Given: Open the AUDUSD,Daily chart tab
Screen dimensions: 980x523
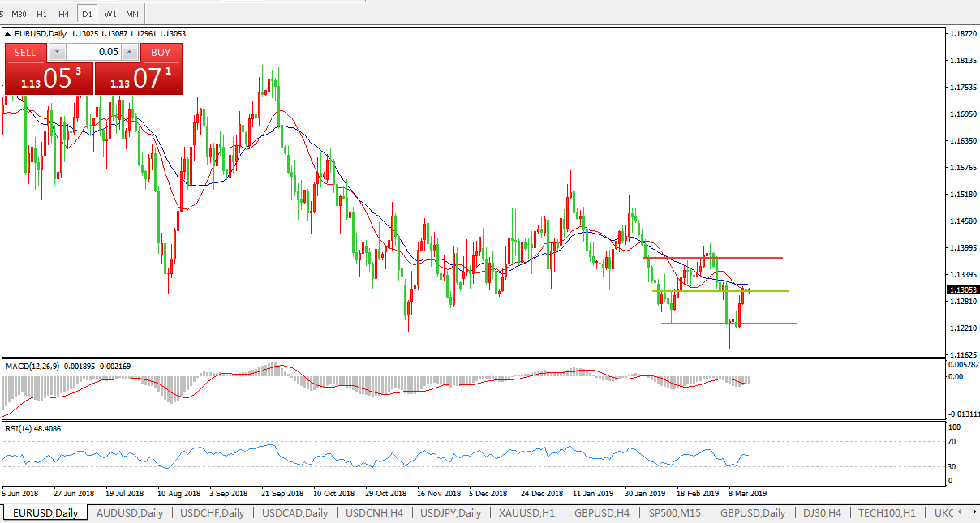Looking at the screenshot, I should [130, 512].
